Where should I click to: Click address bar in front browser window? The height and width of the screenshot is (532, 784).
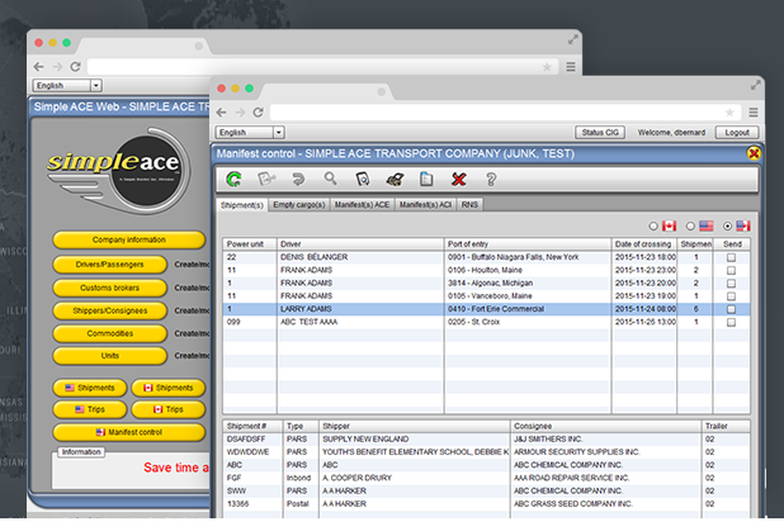505,112
